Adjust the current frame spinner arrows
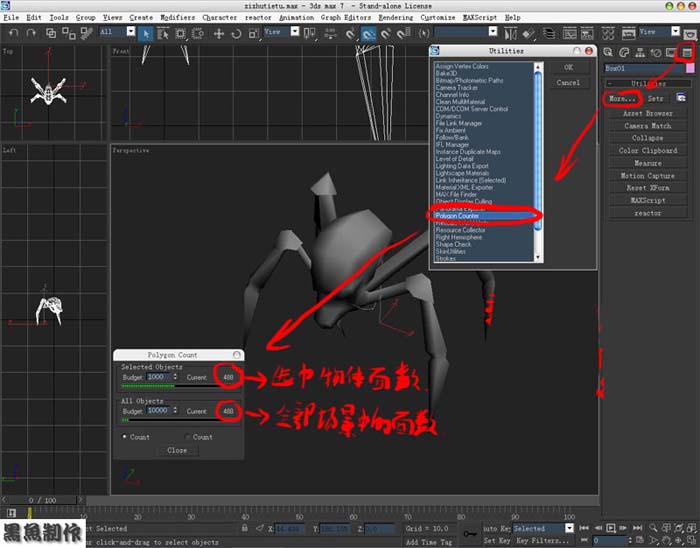 630,540
